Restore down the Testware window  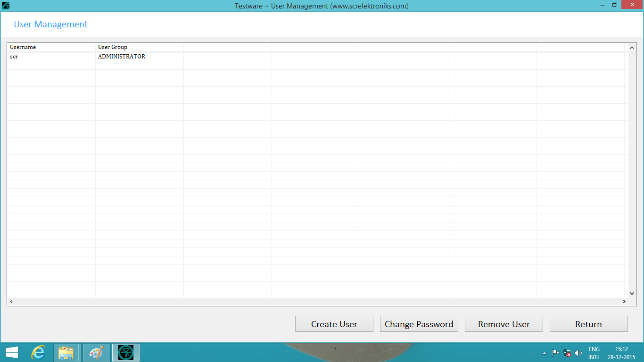[x=615, y=5]
